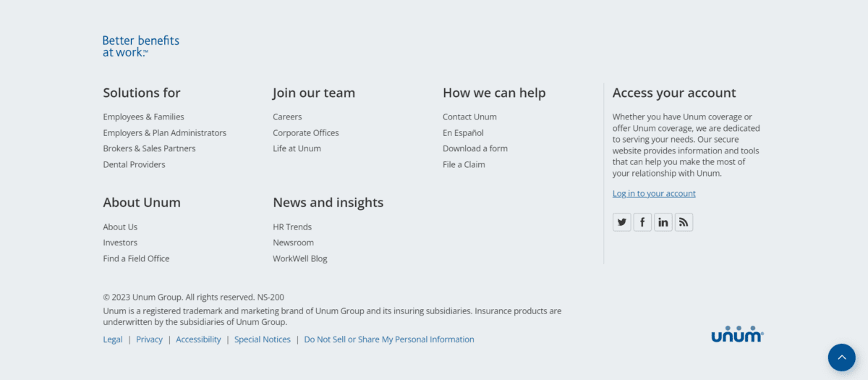Open Special Notices footer link

(x=263, y=339)
